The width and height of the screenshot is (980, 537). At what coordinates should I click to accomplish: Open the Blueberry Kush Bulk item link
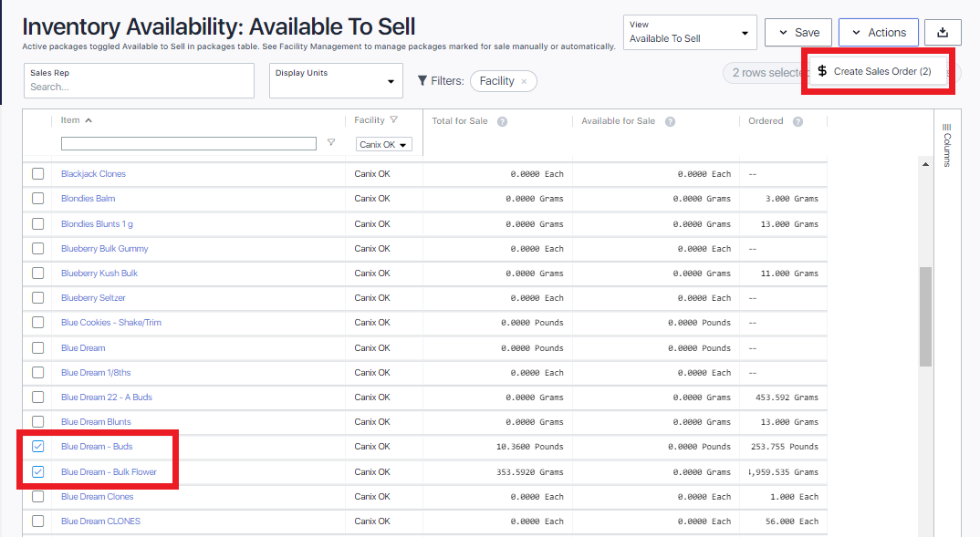pyautogui.click(x=99, y=274)
